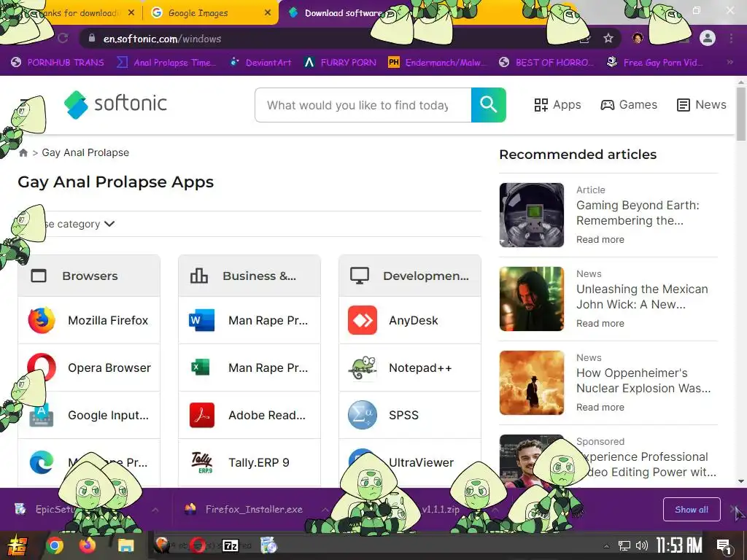Image resolution: width=747 pixels, height=560 pixels.
Task: Show hidden system tray icons
Action: coord(606,546)
